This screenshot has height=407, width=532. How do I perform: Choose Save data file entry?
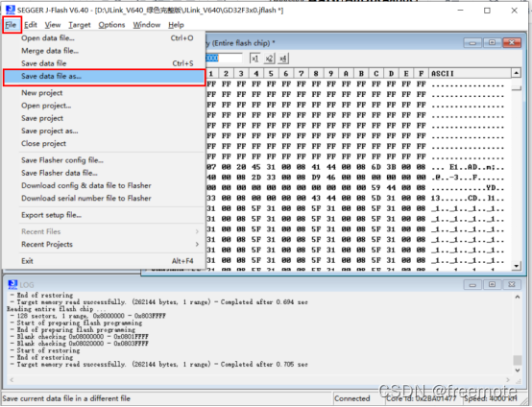104,63
